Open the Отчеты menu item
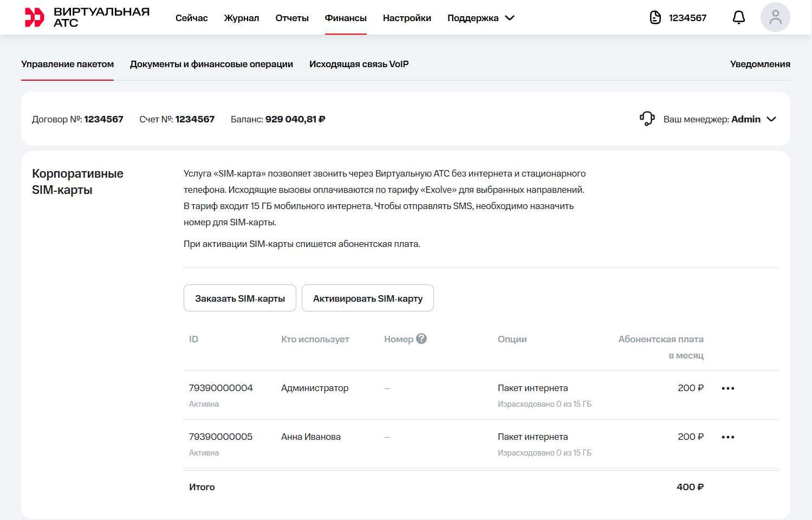Screen dimensions: 812x520 [291, 18]
